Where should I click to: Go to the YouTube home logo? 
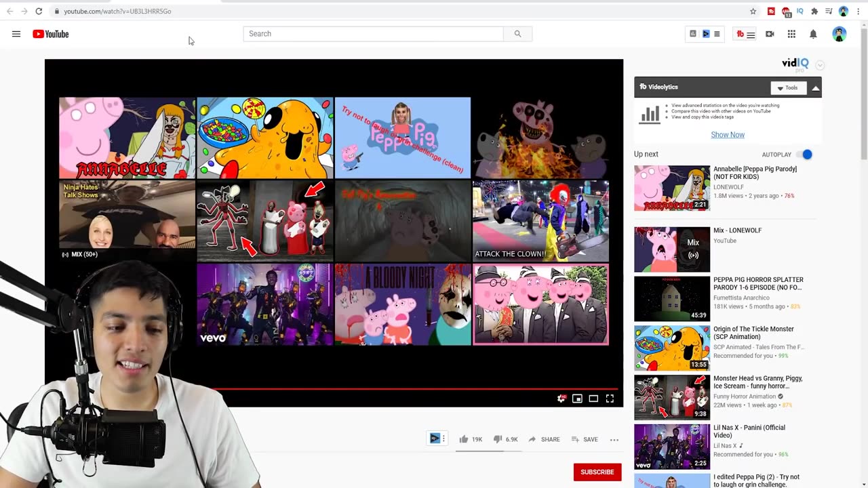click(x=51, y=34)
